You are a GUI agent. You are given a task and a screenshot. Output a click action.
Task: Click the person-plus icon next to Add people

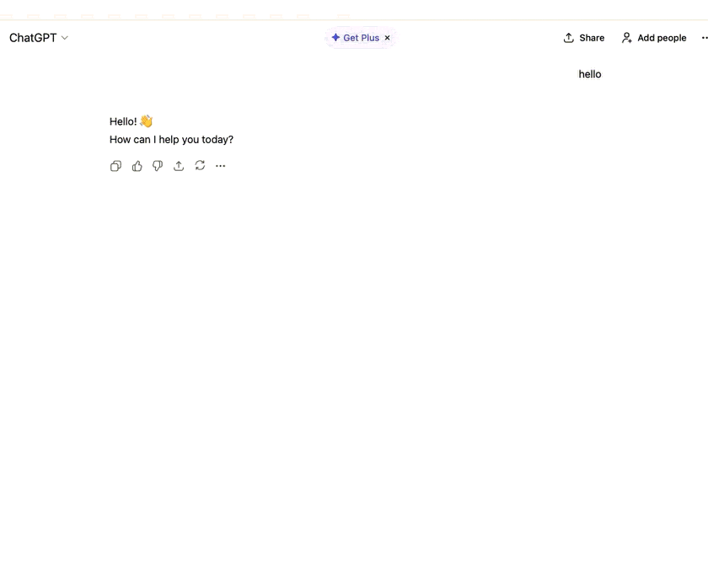[626, 37]
